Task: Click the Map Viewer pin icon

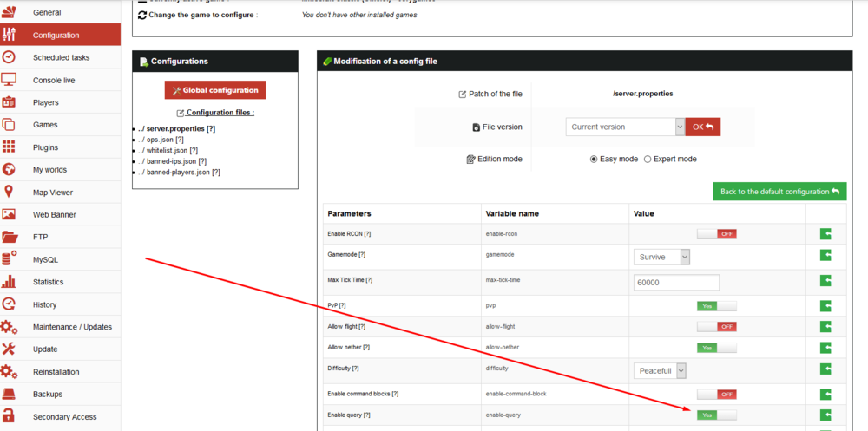Action: point(10,193)
